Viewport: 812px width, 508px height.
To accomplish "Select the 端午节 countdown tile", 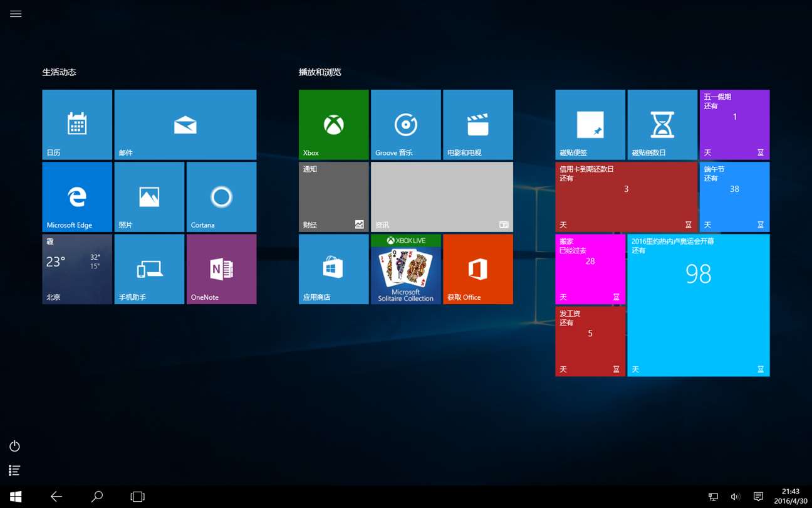I will pyautogui.click(x=735, y=197).
